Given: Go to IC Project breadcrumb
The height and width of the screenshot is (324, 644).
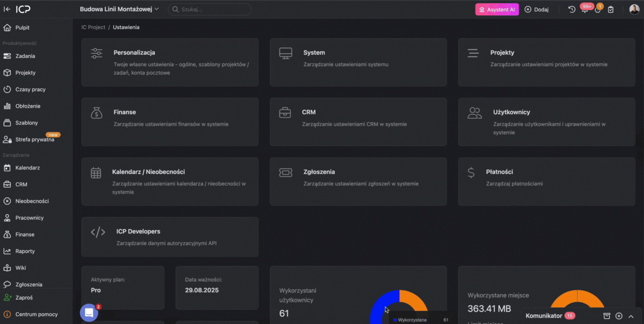Looking at the screenshot, I should click(93, 27).
